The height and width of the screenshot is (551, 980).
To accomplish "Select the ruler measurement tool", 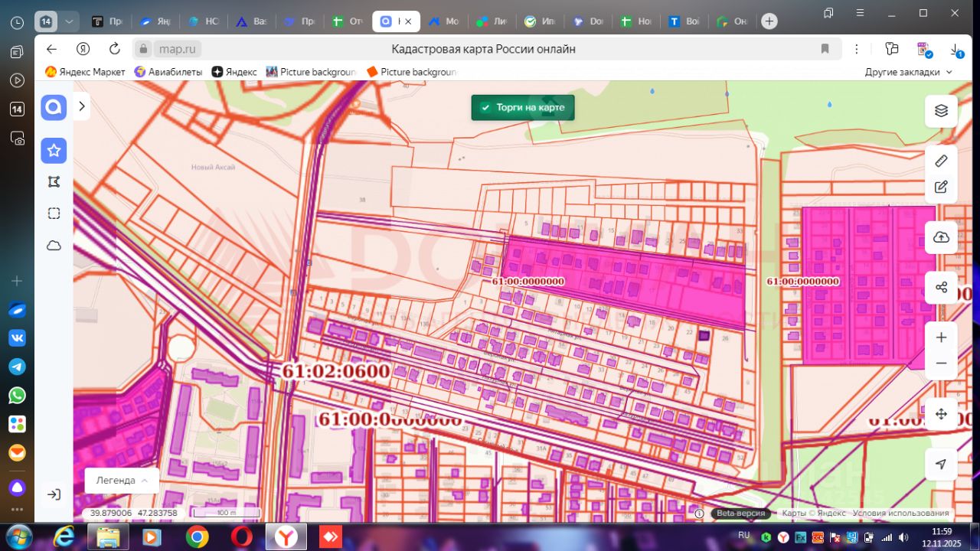I will 941,161.
